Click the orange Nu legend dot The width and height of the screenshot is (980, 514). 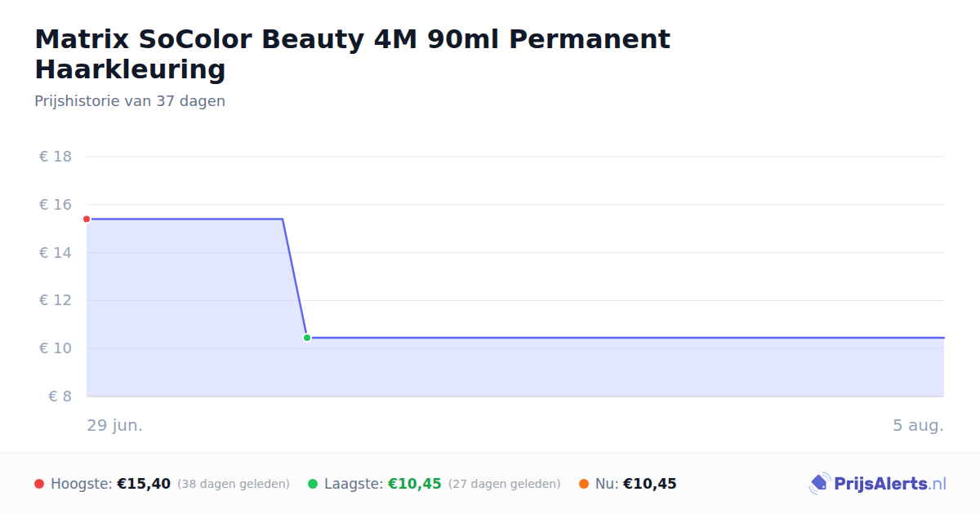[584, 484]
